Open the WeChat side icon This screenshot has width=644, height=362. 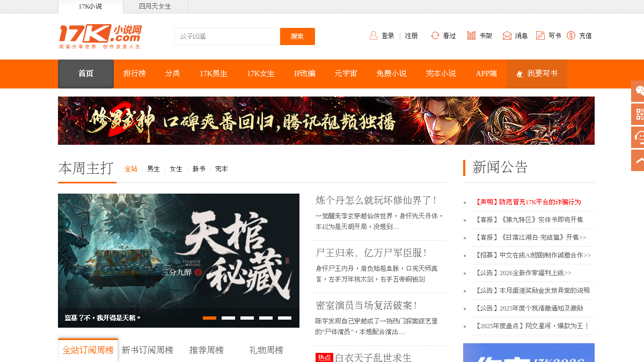(638, 91)
